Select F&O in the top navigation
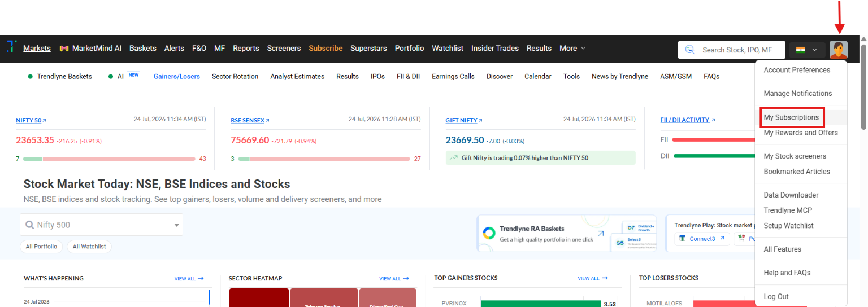 click(199, 48)
